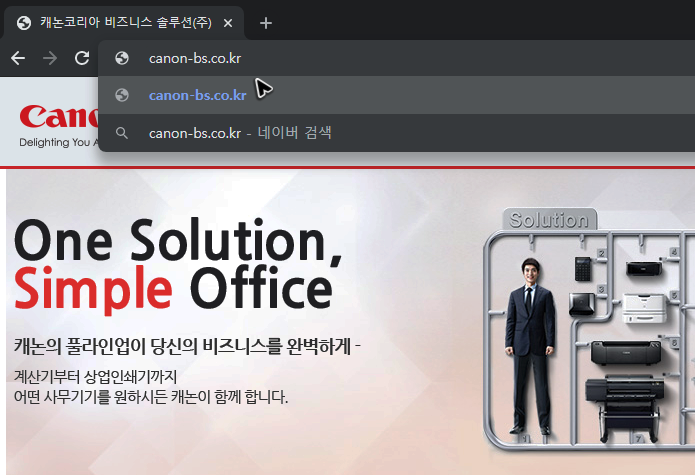Choose the highlighted canon-bs.co.kr suggestion
Screen dimensions: 695x475
(396, 95)
